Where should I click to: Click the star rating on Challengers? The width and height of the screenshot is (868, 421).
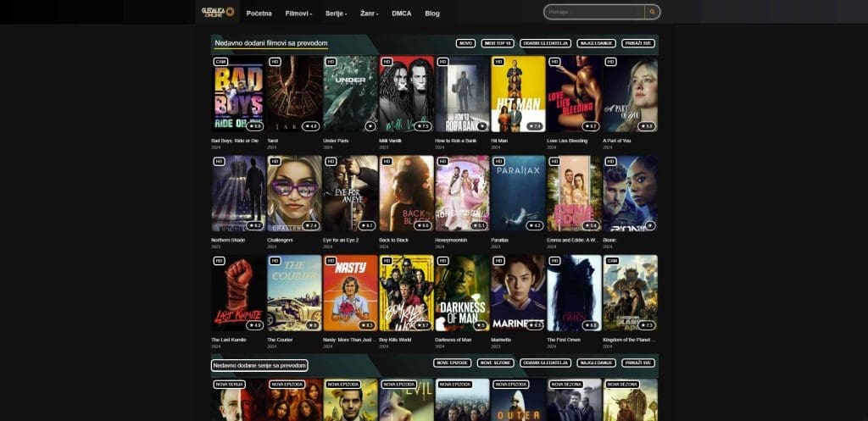pyautogui.click(x=310, y=225)
